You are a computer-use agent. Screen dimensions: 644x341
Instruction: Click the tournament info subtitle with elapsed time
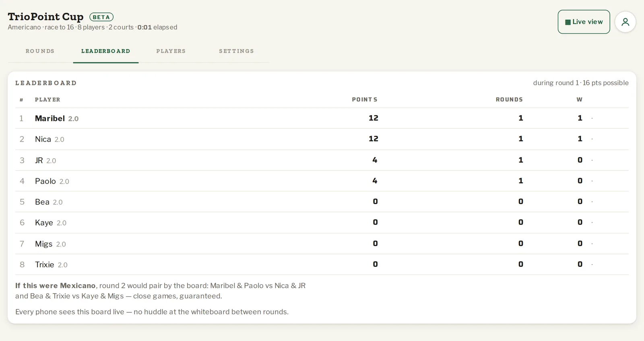click(x=93, y=27)
